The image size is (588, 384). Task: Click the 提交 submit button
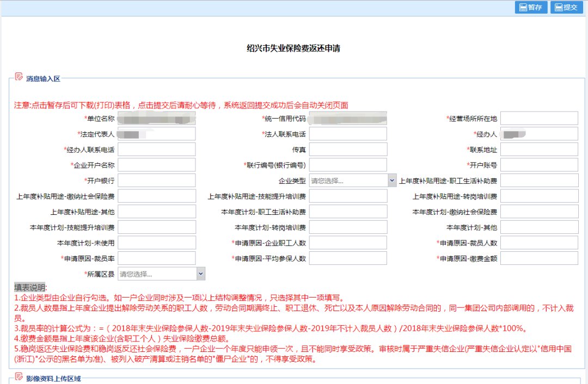pos(566,8)
